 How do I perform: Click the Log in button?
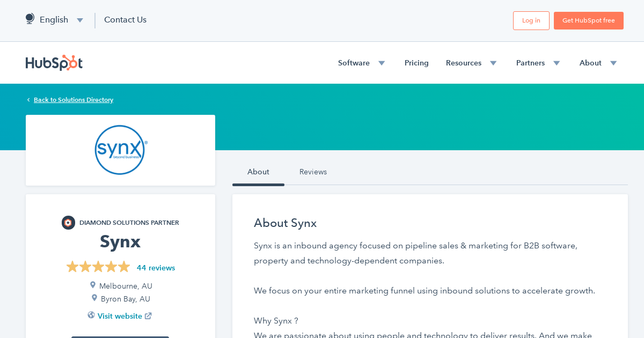pyautogui.click(x=531, y=20)
